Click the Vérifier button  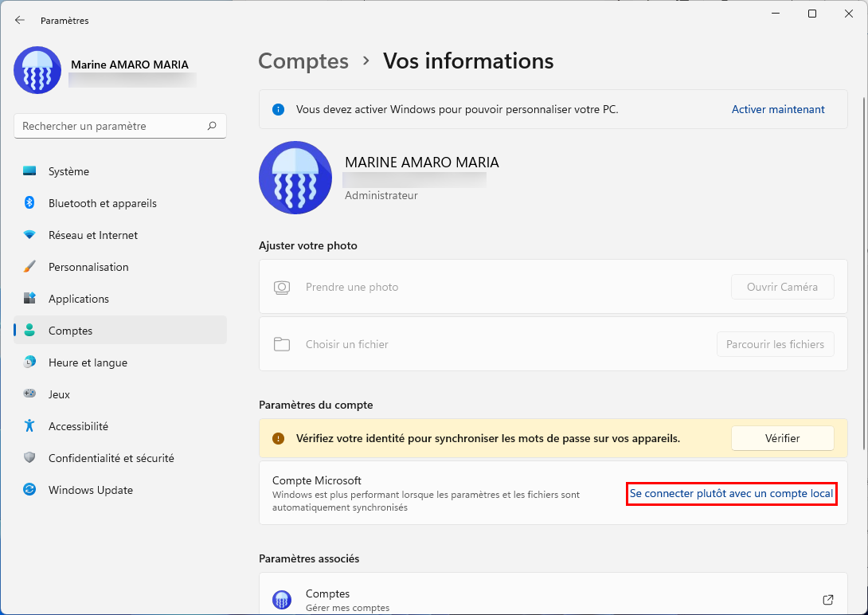click(x=782, y=438)
